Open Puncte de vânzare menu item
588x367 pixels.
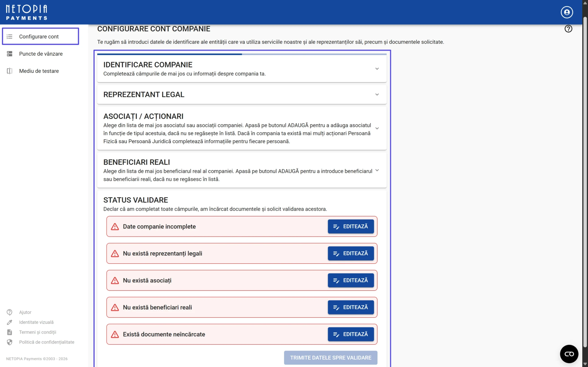click(x=41, y=54)
